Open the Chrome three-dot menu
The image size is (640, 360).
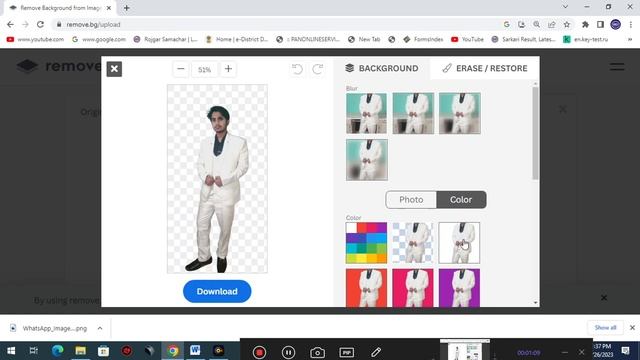631,24
